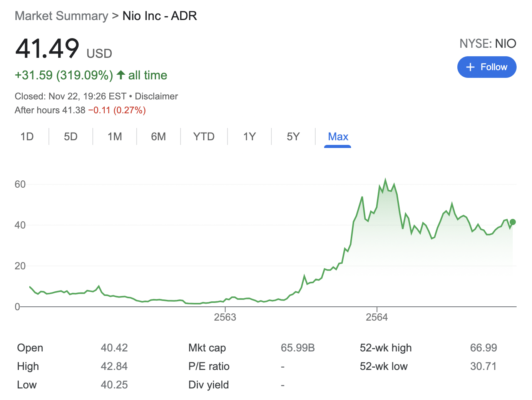This screenshot has width=532, height=400.
Task: Click the Mkt cap value 65.99B
Action: point(298,348)
